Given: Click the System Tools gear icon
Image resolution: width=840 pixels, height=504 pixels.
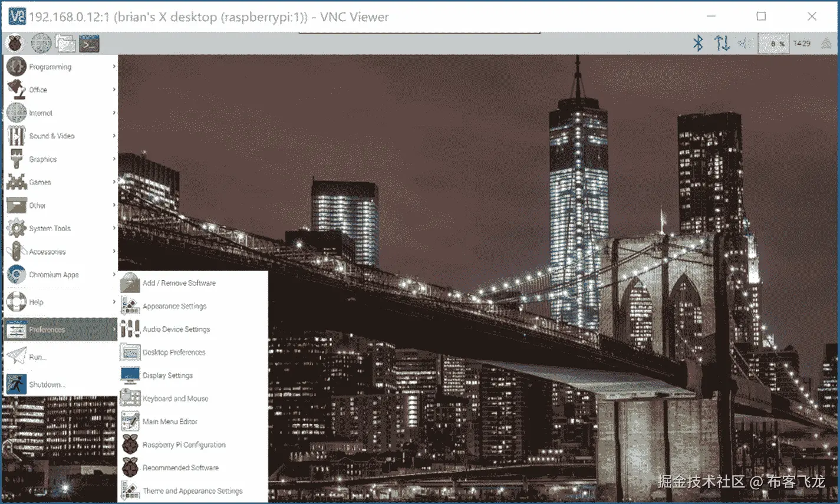Looking at the screenshot, I should click(17, 228).
